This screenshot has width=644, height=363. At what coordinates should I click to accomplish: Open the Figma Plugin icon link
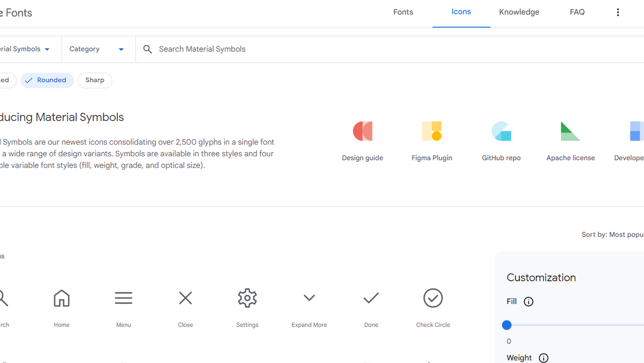coord(432,131)
